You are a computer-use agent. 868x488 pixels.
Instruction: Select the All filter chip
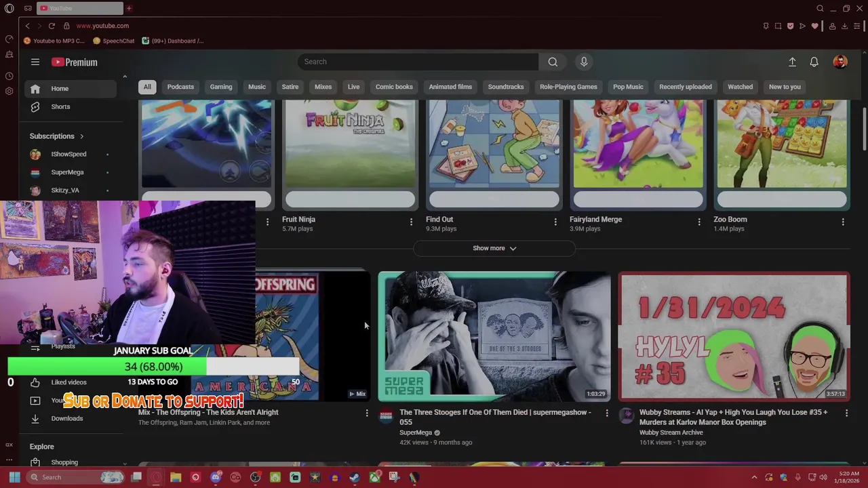(x=147, y=87)
